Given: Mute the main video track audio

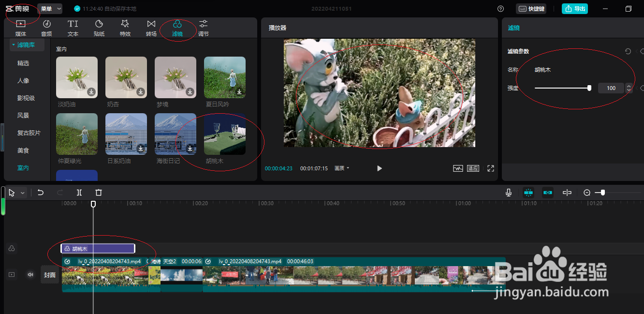Looking at the screenshot, I should [30, 274].
